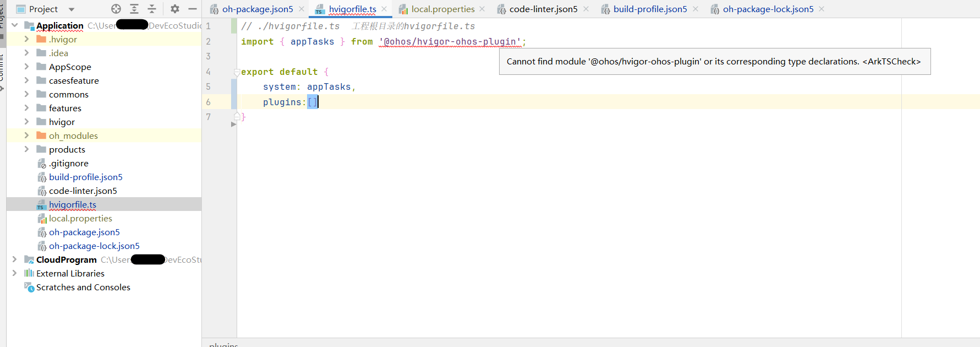The height and width of the screenshot is (347, 980).
Task: Close the oh-package-lock.json5 tab
Action: coord(822,9)
